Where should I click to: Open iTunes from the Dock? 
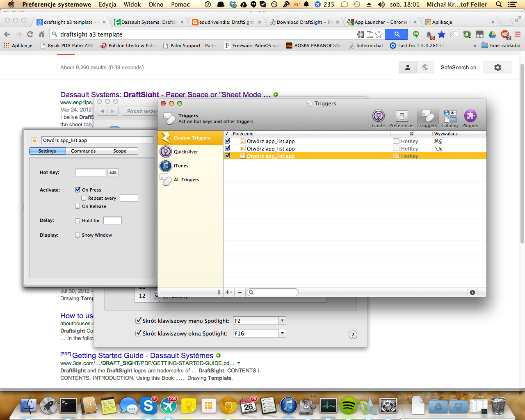pos(288,406)
